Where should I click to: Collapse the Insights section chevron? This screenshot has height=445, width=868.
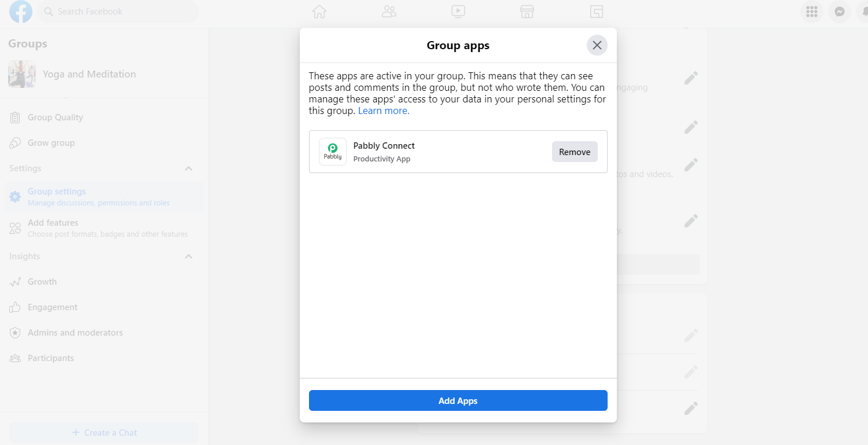[189, 256]
